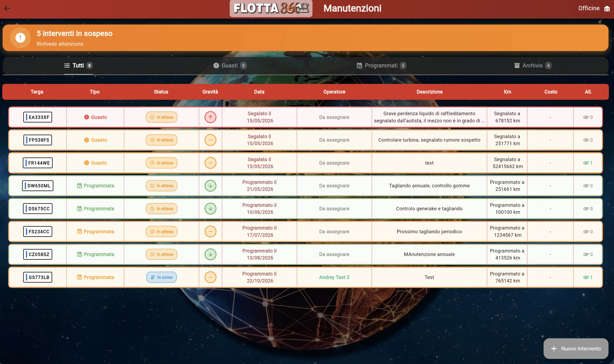Click the Costo column header
The height and width of the screenshot is (364, 614).
click(x=551, y=92)
